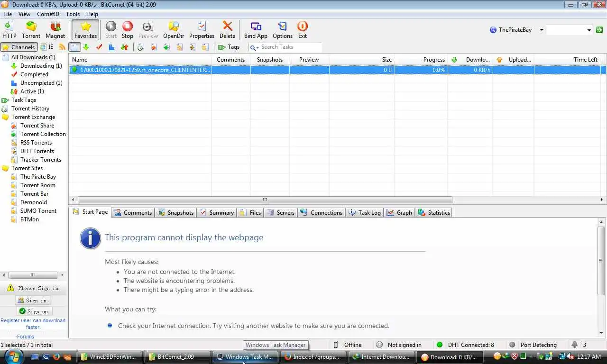The height and width of the screenshot is (364, 607).
Task: Open the ThePirateBay search engine dropdown
Action: click(x=542, y=30)
